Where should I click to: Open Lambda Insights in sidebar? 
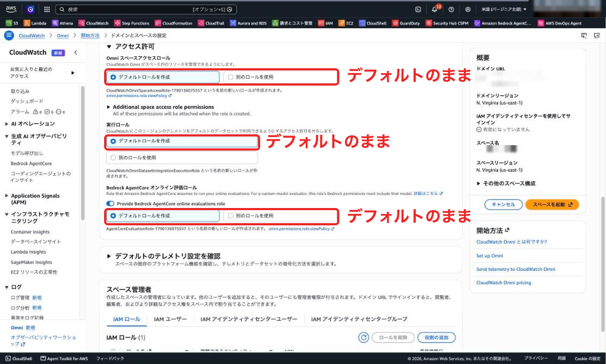pyautogui.click(x=28, y=252)
